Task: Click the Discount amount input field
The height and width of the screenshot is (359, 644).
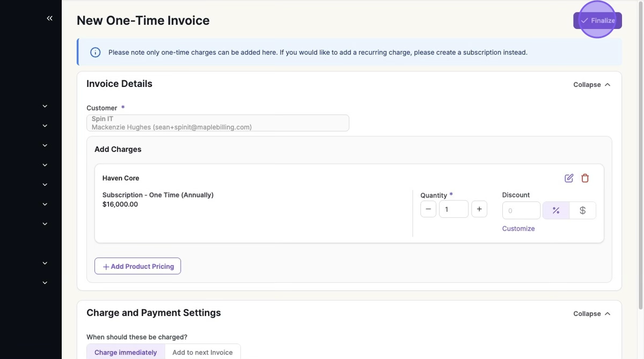Action: click(x=521, y=210)
